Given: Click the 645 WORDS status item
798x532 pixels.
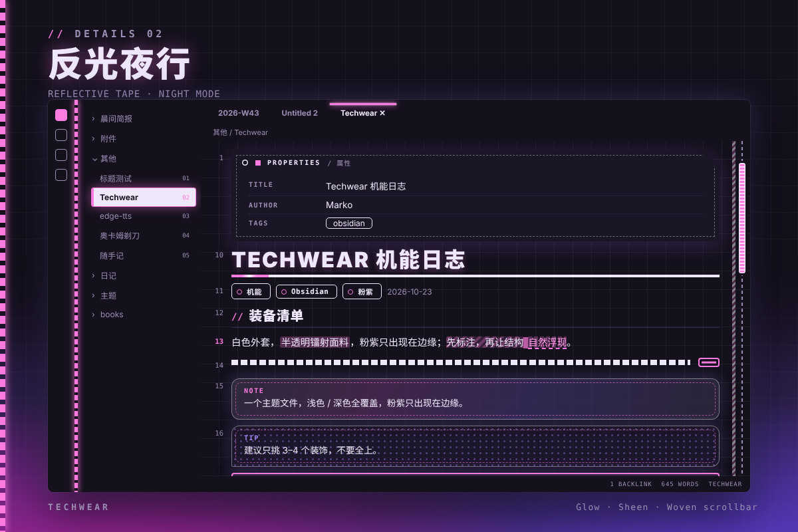Looking at the screenshot, I should [x=680, y=484].
